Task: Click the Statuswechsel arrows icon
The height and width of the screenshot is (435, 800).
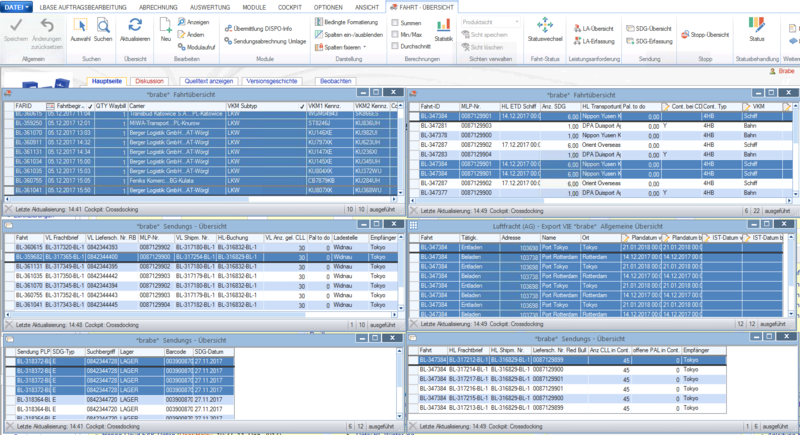Action: pyautogui.click(x=545, y=25)
